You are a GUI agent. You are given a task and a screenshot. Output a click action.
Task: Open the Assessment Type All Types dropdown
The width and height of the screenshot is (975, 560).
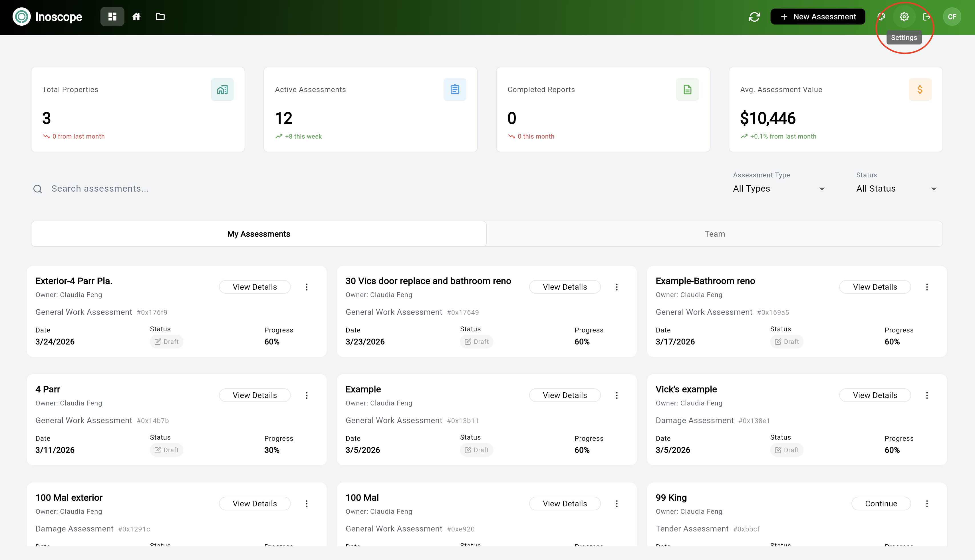click(x=778, y=188)
